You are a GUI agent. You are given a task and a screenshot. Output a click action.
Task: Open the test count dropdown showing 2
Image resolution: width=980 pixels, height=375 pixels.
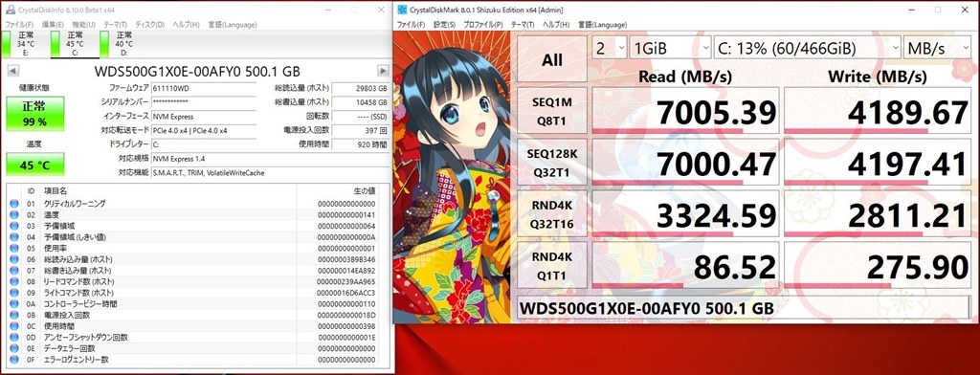[609, 48]
